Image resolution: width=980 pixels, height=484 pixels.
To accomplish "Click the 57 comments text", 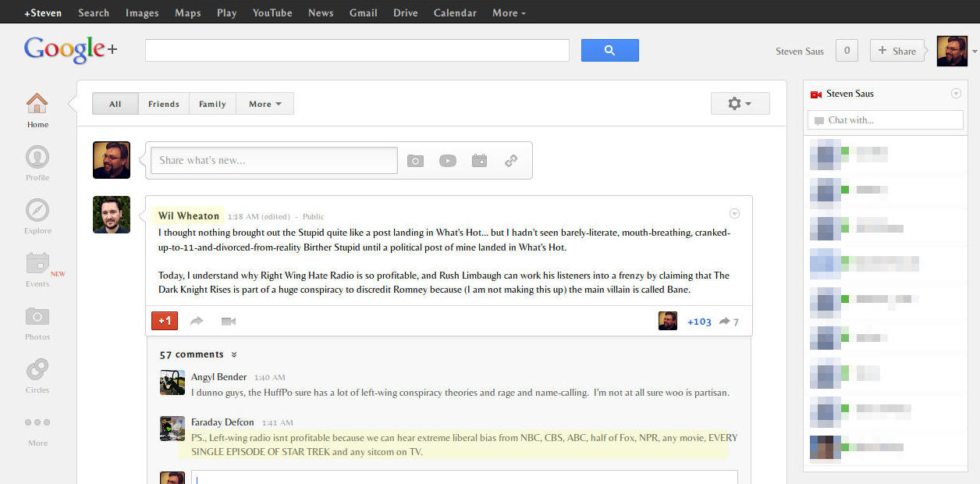I will 192,354.
